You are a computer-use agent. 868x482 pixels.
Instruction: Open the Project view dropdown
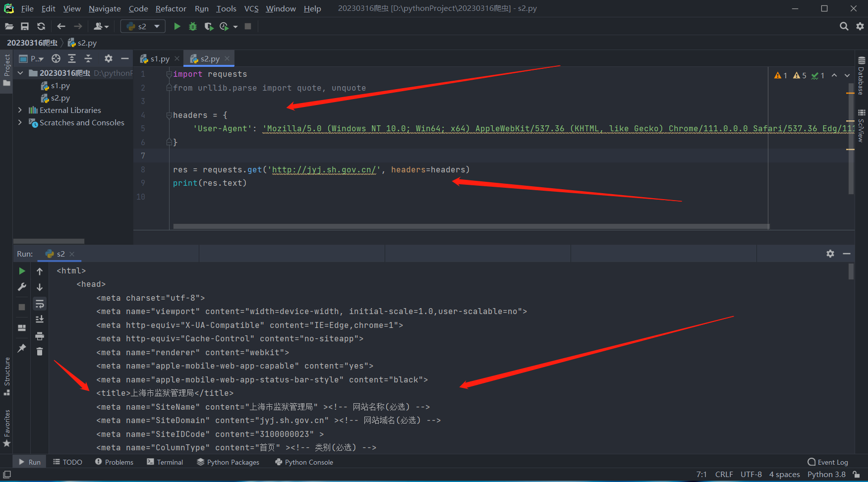coord(31,58)
